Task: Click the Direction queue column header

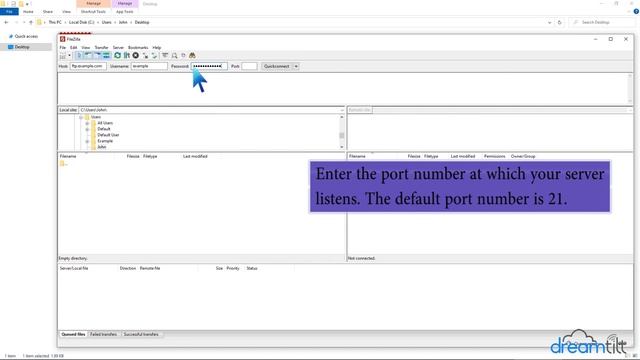Action: pyautogui.click(x=128, y=269)
